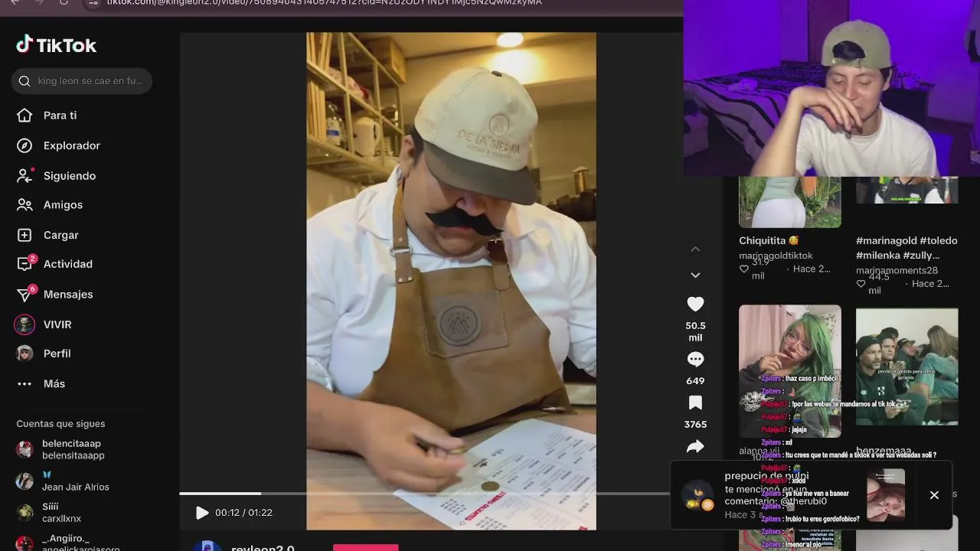
Task: Click the 3765 saves count
Action: pos(695,424)
